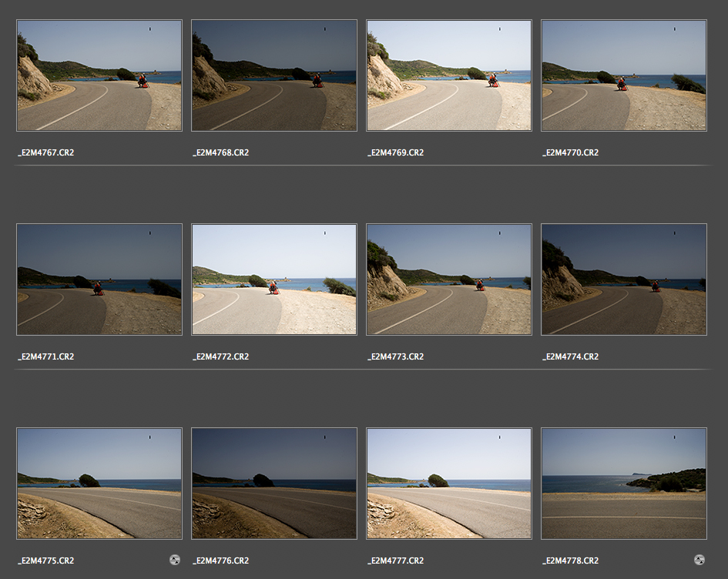The image size is (728, 579).
Task: Select the bright _E2M4769.CR2 thumbnail
Action: (x=449, y=75)
